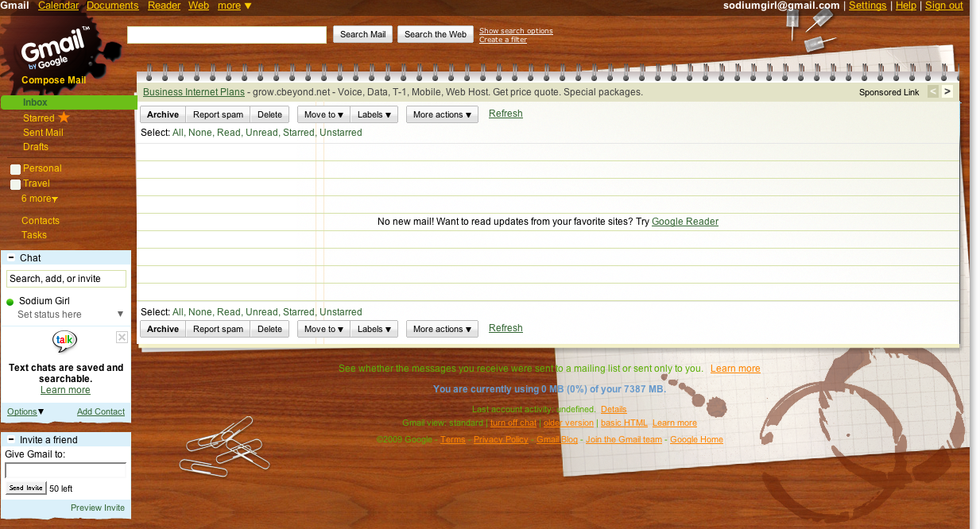
Task: Open the top Labels dropdown
Action: point(374,114)
